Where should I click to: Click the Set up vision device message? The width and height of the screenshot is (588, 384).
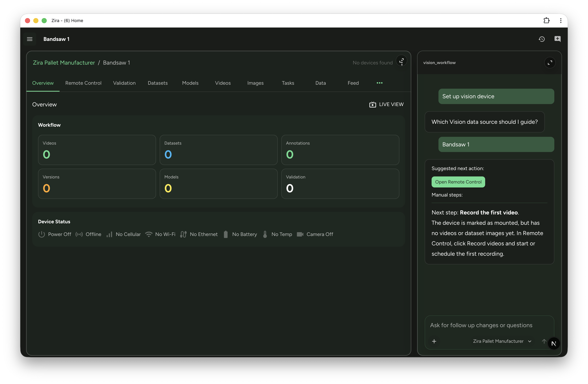pos(496,96)
